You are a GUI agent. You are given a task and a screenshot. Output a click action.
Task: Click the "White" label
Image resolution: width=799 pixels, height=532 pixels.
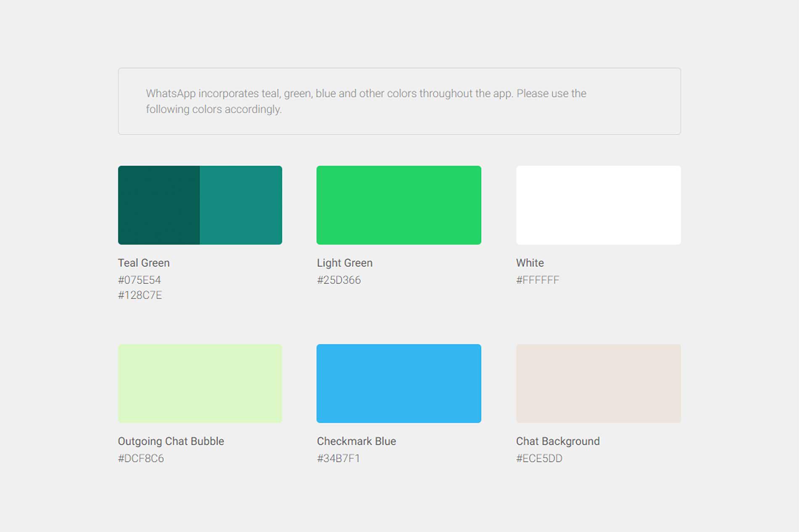[x=530, y=263]
